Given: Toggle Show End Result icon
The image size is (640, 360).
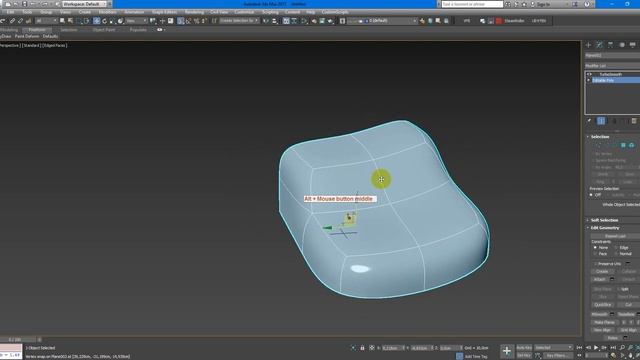Looking at the screenshot, I should 601,121.
